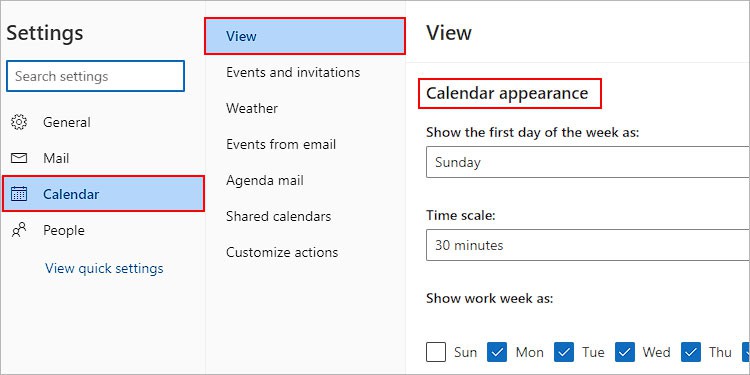
Task: Open the Time scale 30 minutes dropdown
Action: coord(588,245)
